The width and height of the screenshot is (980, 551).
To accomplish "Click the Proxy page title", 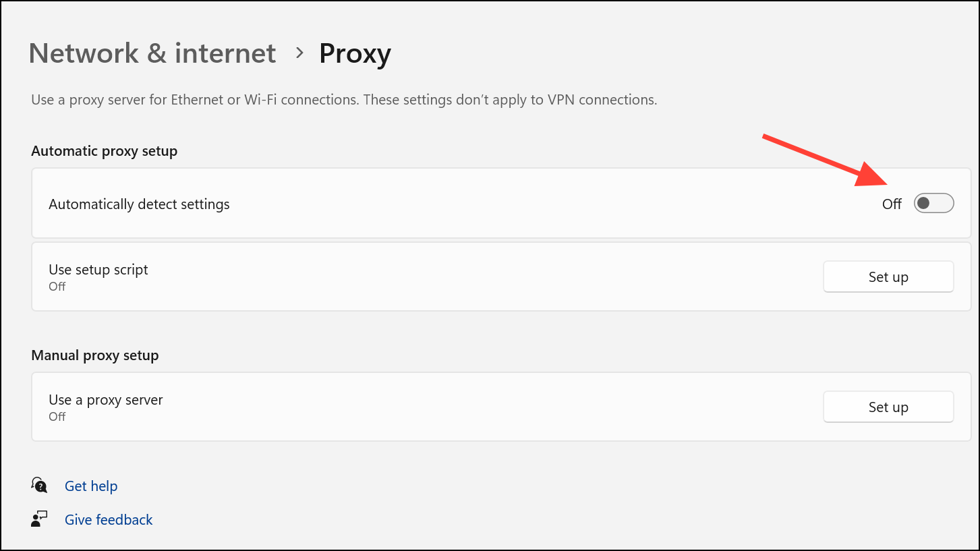I will pos(355,53).
